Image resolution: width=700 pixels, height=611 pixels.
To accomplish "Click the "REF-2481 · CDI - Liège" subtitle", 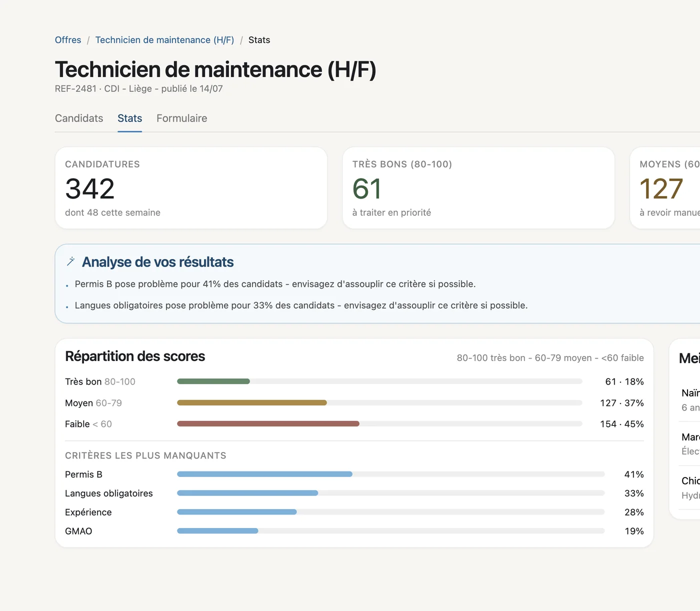I will [x=103, y=88].
